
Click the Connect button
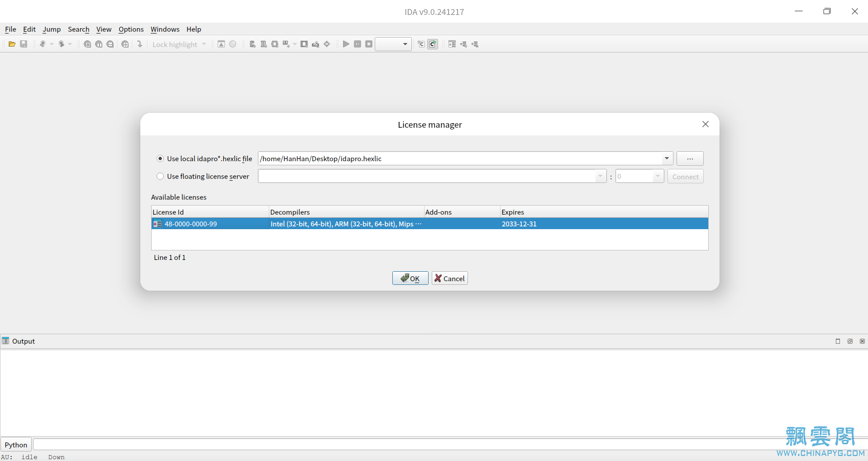(x=685, y=177)
